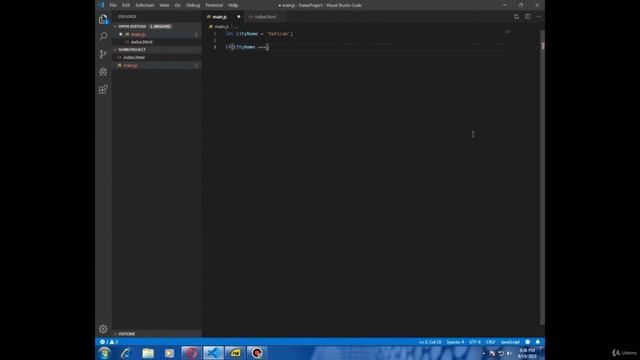Click the network icon in system tray
The height and width of the screenshot is (360, 640).
pos(501,353)
